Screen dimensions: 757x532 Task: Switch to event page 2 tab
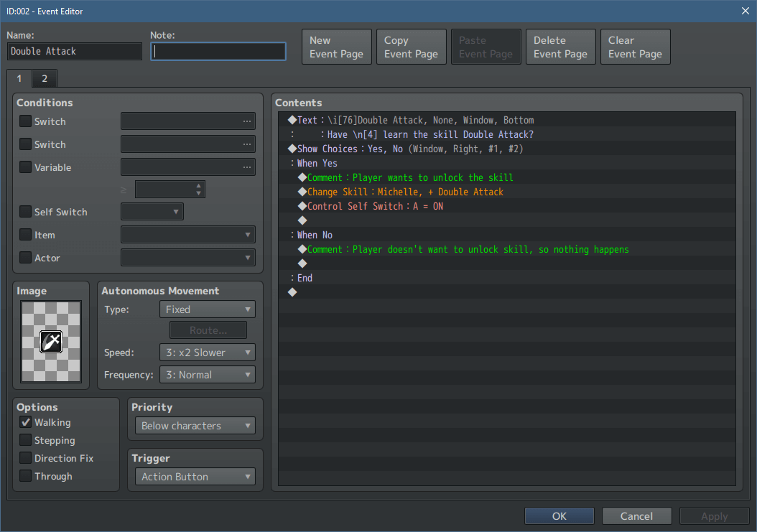click(x=44, y=78)
